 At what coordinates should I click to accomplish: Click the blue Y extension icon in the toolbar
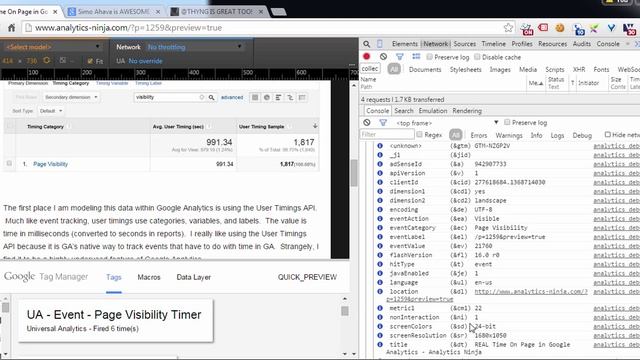click(x=611, y=28)
